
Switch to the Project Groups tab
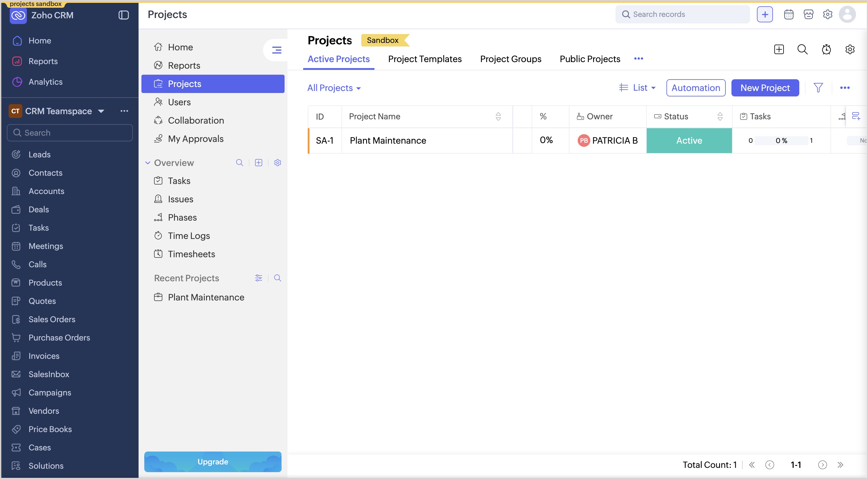pyautogui.click(x=511, y=59)
